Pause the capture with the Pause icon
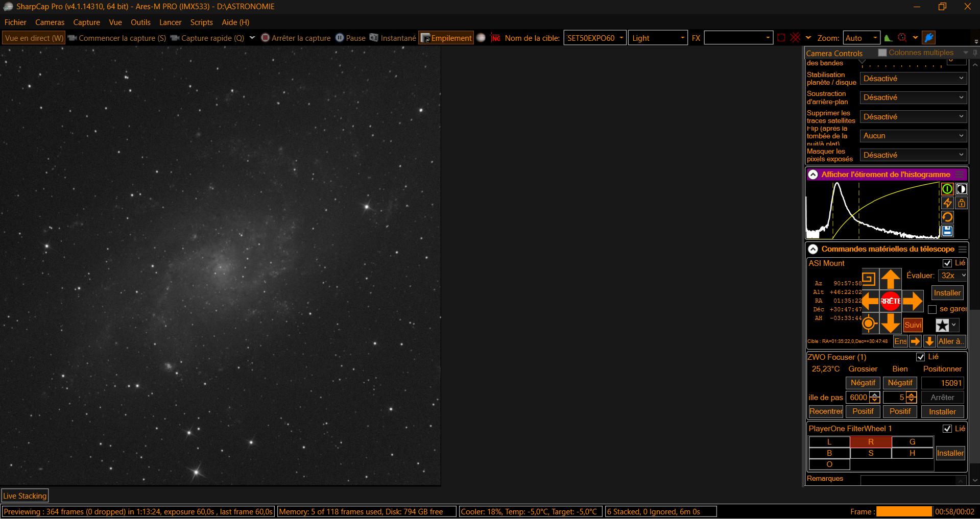980x519 pixels. 340,38
